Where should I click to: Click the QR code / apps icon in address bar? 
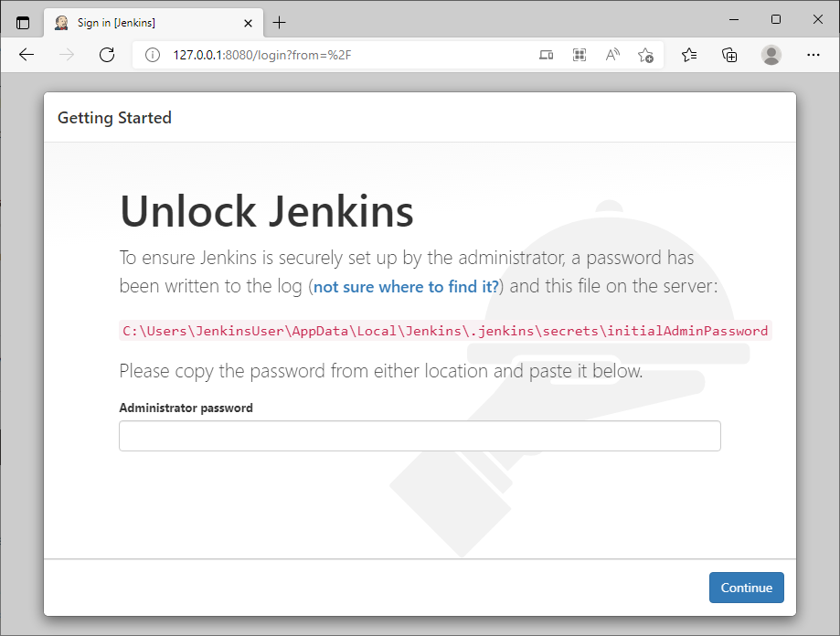[x=579, y=55]
